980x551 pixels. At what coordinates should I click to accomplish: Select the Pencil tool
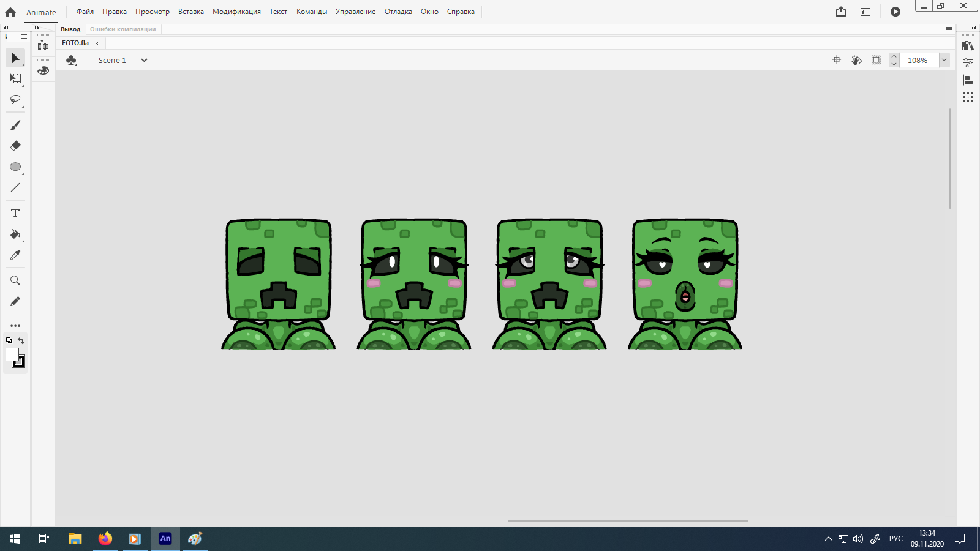pyautogui.click(x=15, y=301)
